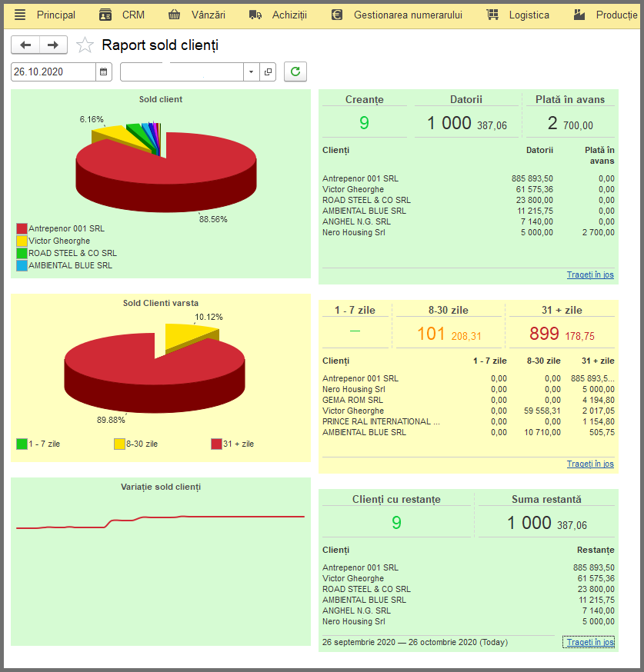The height and width of the screenshot is (672, 644).
Task: Click the Achiziții truck icon
Action: coord(255,15)
